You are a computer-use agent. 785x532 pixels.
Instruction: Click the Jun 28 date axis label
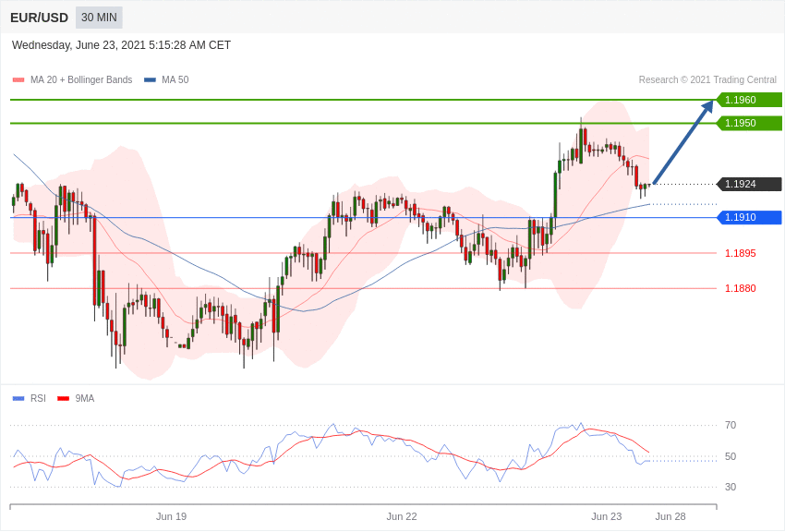point(670,516)
